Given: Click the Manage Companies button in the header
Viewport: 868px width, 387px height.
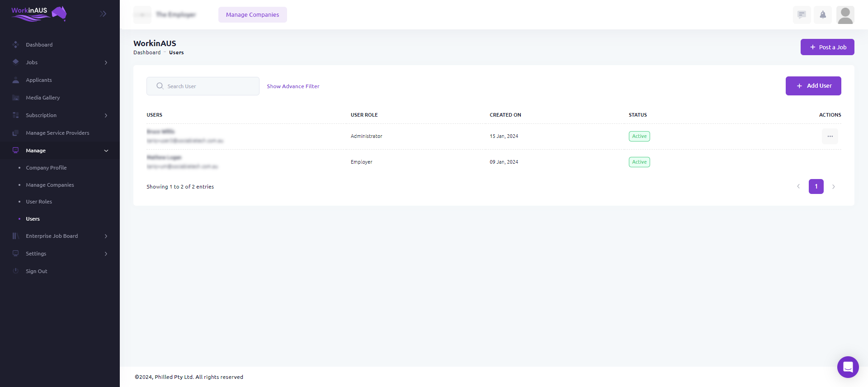Looking at the screenshot, I should point(252,14).
